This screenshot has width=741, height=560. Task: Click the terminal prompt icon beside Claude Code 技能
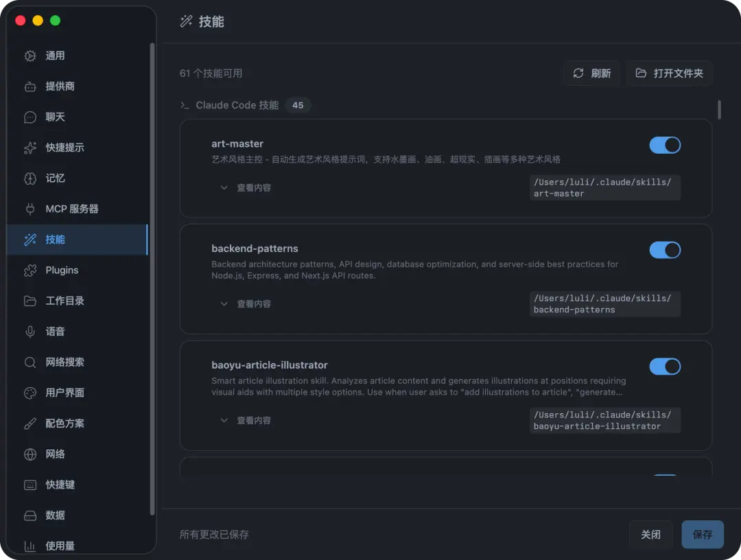(x=185, y=106)
